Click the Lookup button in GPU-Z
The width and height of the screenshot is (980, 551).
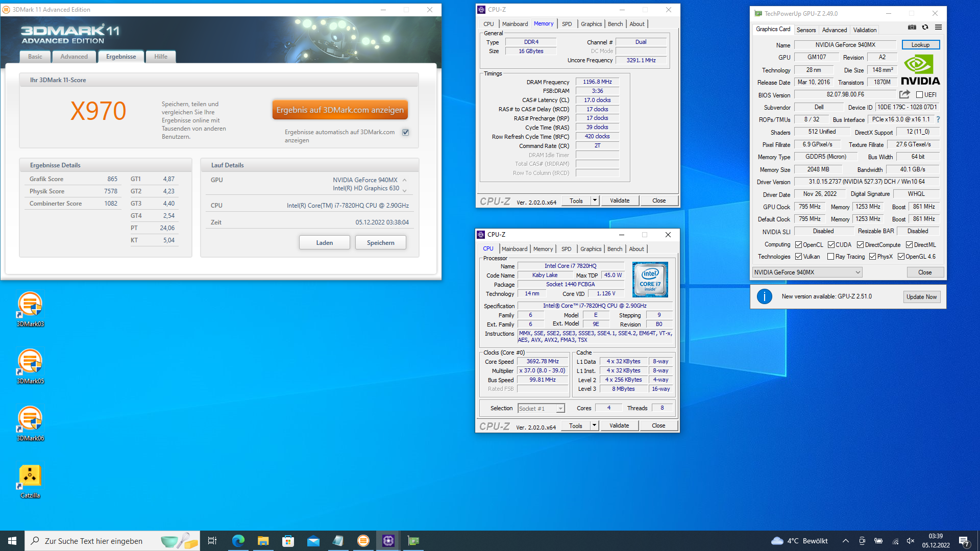tap(921, 45)
